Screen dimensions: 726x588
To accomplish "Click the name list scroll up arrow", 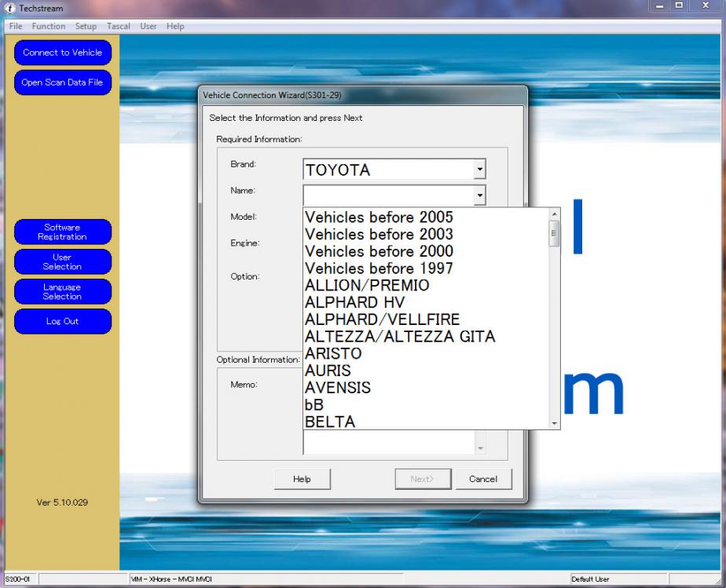I will [x=554, y=214].
